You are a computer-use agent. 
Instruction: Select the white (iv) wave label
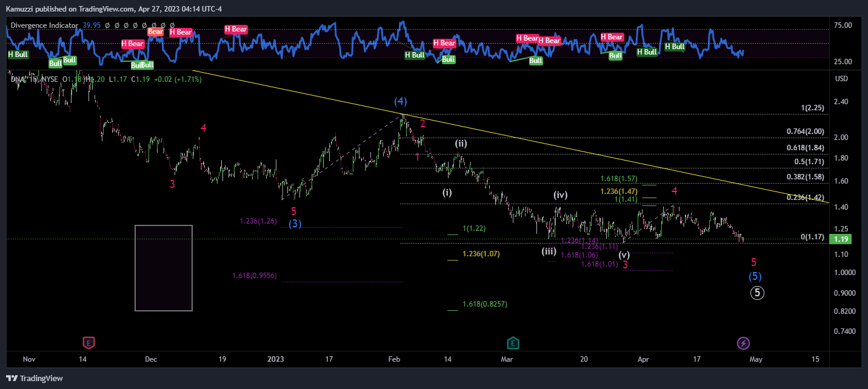click(560, 195)
